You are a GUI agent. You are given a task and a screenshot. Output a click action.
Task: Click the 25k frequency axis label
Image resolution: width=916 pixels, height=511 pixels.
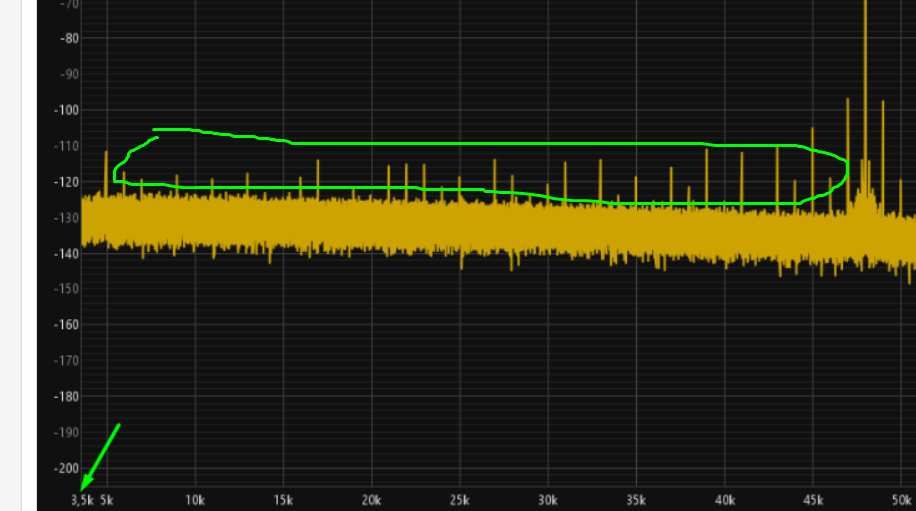pyautogui.click(x=460, y=500)
